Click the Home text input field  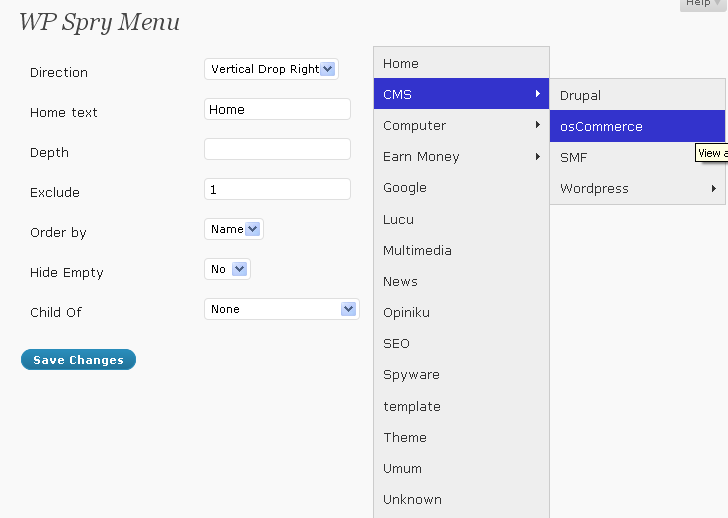pos(277,109)
